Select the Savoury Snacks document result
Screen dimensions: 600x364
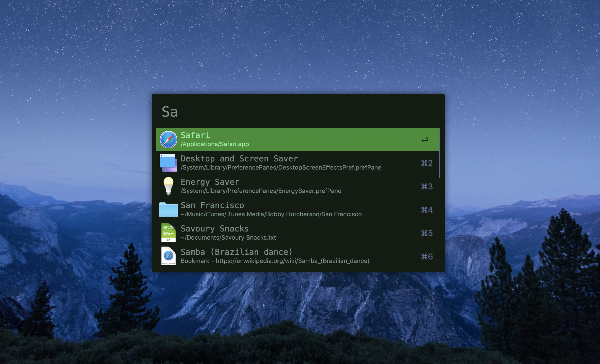tap(214, 229)
